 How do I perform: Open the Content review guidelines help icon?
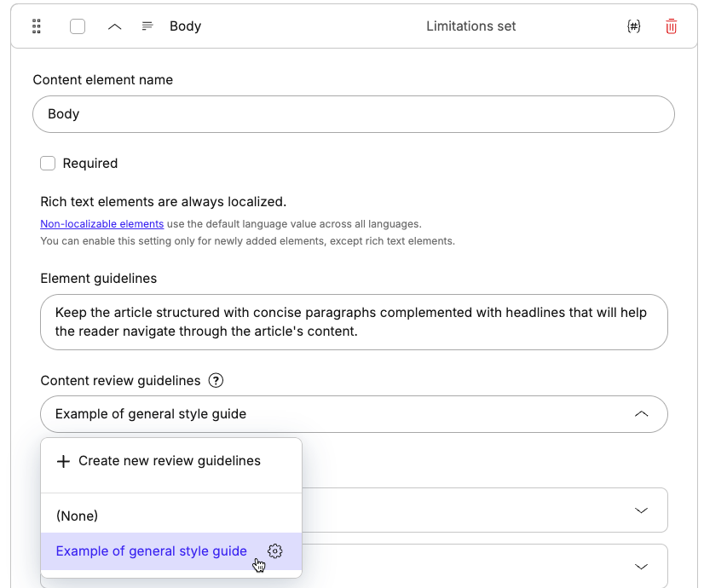coord(216,381)
